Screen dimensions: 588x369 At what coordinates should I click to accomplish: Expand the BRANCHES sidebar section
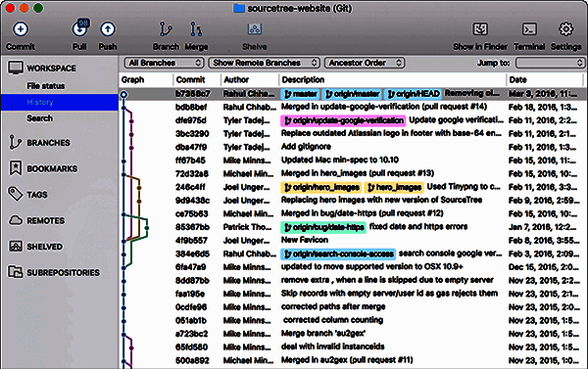[48, 143]
